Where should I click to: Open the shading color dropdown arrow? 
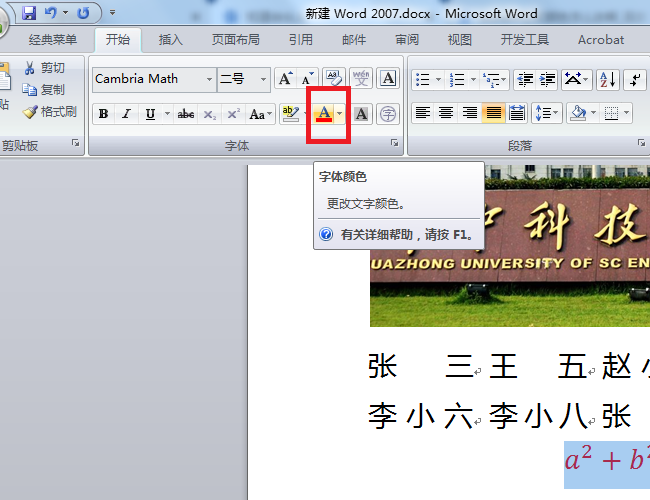pyautogui.click(x=593, y=113)
